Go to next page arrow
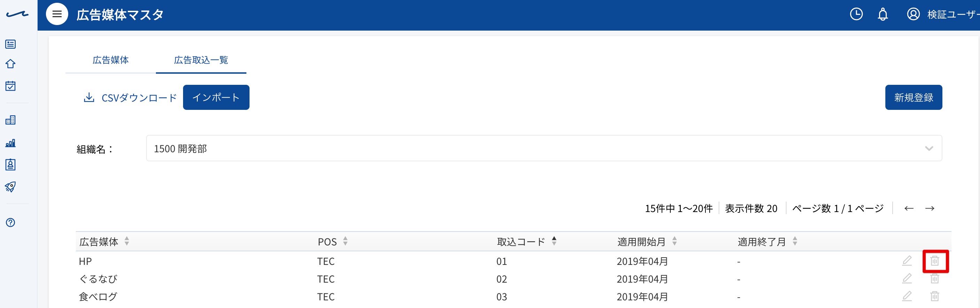This screenshot has height=308, width=980. pos(930,208)
